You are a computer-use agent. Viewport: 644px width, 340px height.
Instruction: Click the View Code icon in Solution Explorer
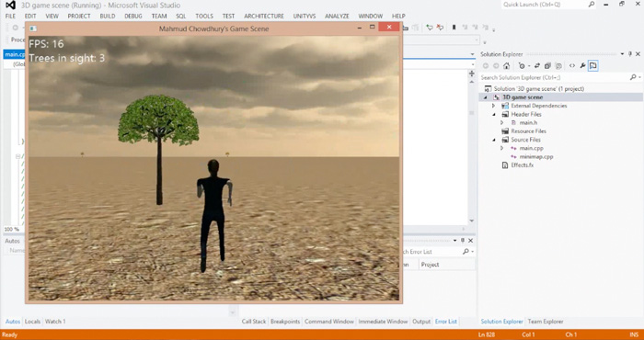coord(571,66)
